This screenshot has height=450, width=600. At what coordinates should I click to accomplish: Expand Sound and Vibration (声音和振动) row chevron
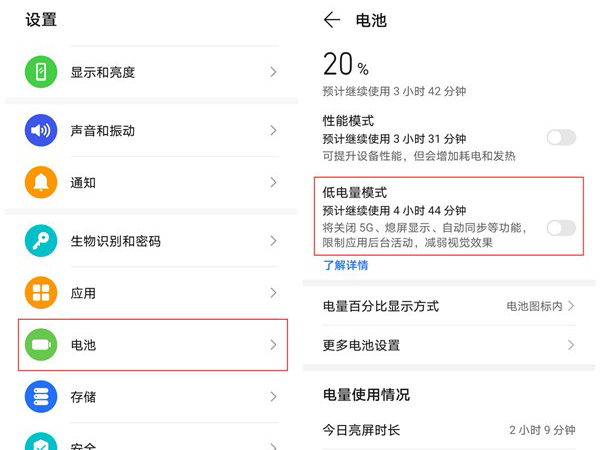tap(273, 130)
